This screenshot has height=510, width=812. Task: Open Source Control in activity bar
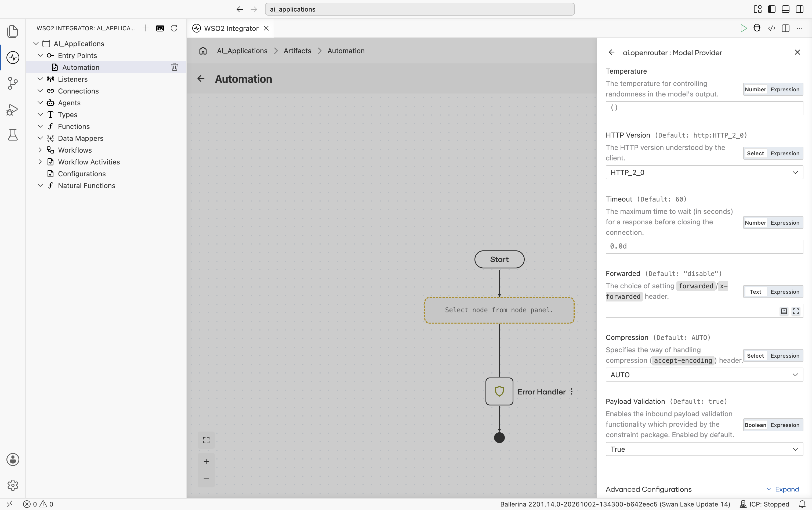click(x=12, y=83)
